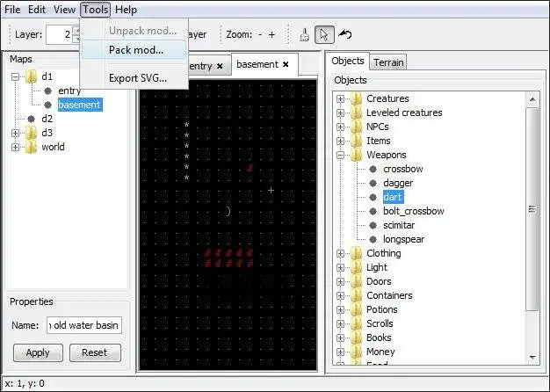
Task: Select the bolt_crossbow object
Action: click(414, 211)
